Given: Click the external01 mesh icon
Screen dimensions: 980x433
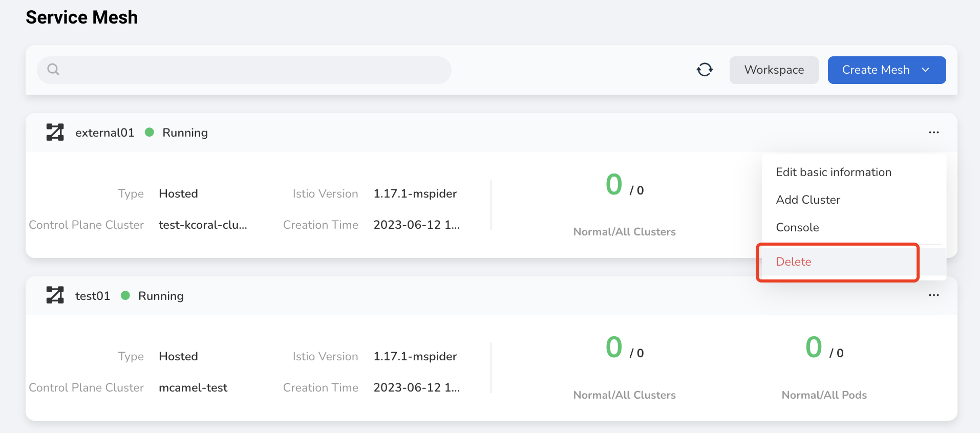Looking at the screenshot, I should 55,132.
